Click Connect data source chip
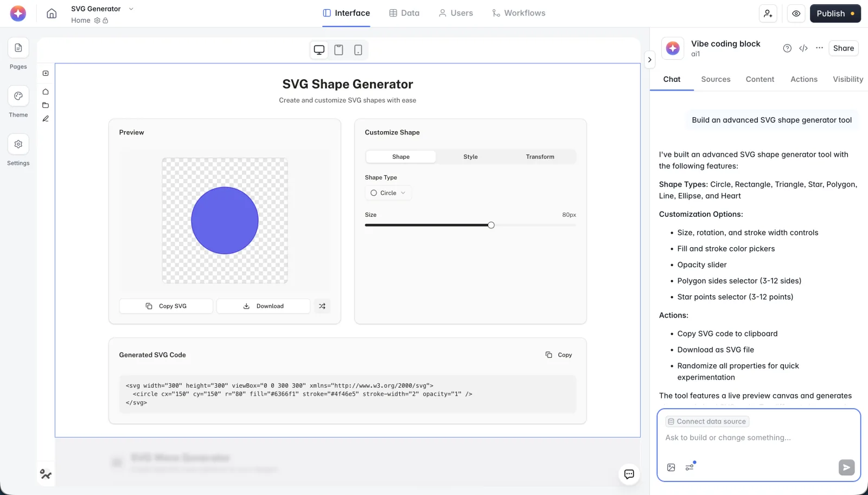This screenshot has width=868, height=495. (x=707, y=421)
